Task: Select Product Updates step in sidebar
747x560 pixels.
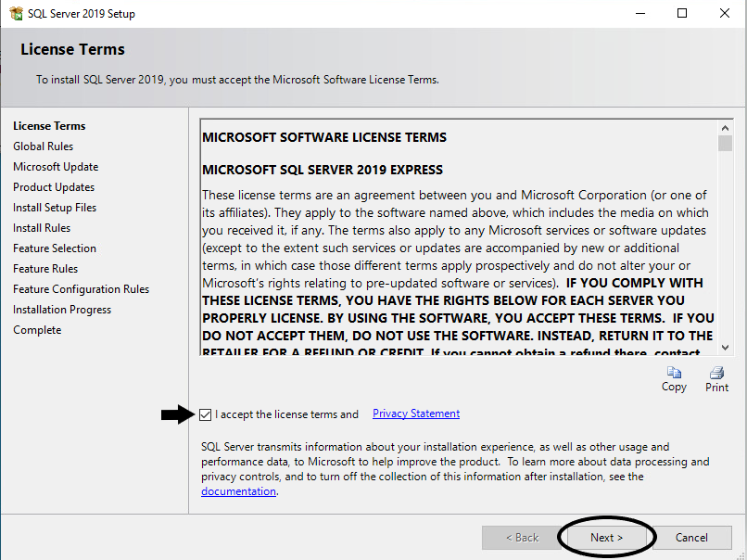Action: pos(54,187)
